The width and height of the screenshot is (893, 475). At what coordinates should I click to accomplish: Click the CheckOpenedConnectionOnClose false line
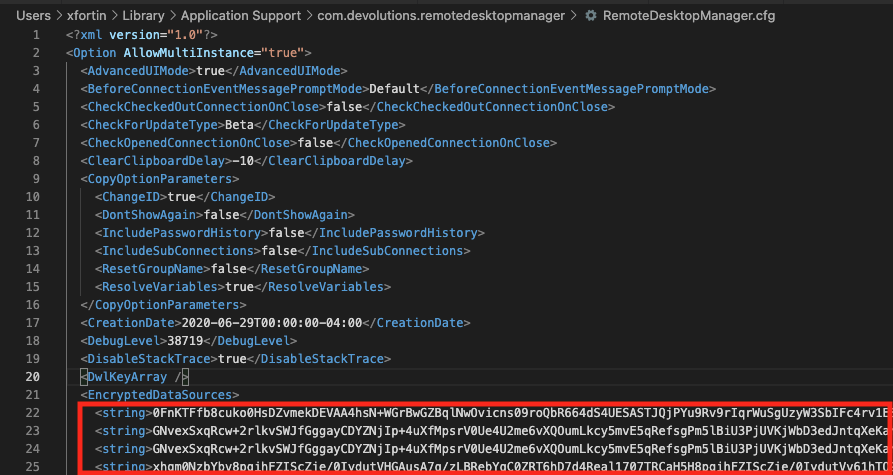coord(319,143)
